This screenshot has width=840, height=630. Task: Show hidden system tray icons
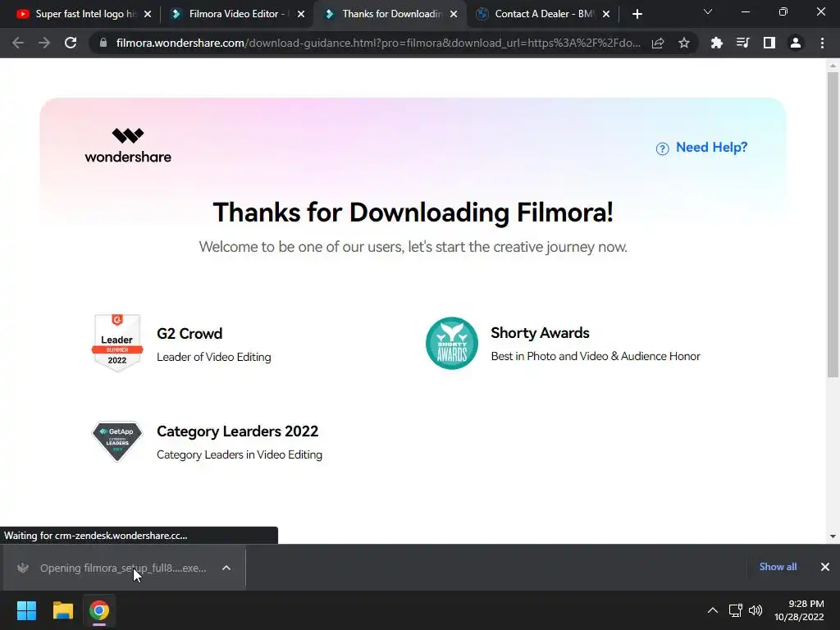click(x=713, y=610)
